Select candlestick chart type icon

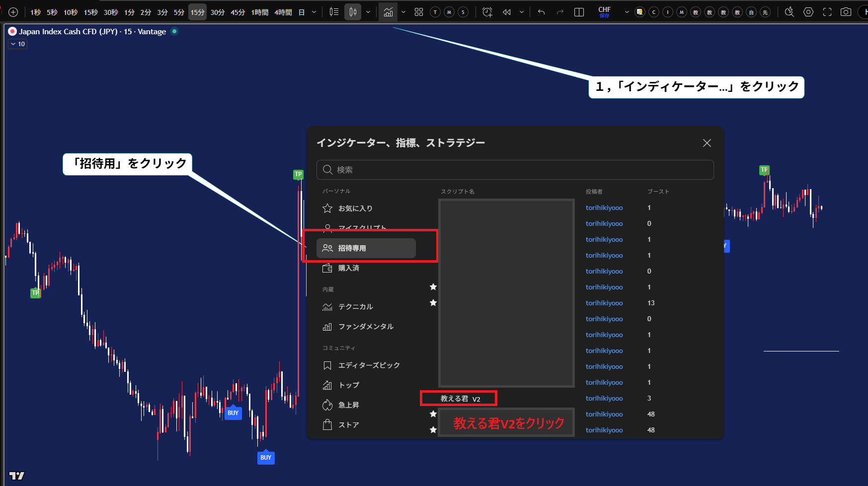pyautogui.click(x=352, y=12)
